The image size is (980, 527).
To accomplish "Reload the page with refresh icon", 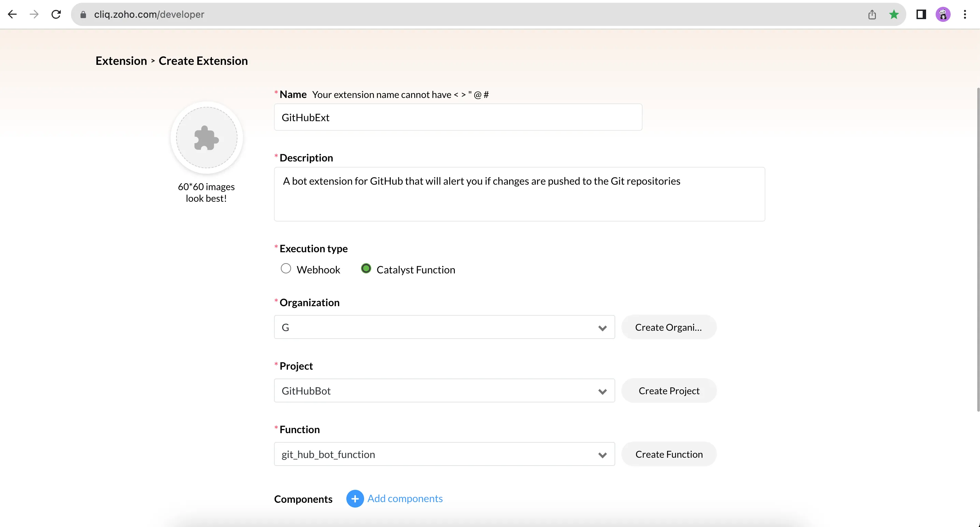I will [x=56, y=14].
